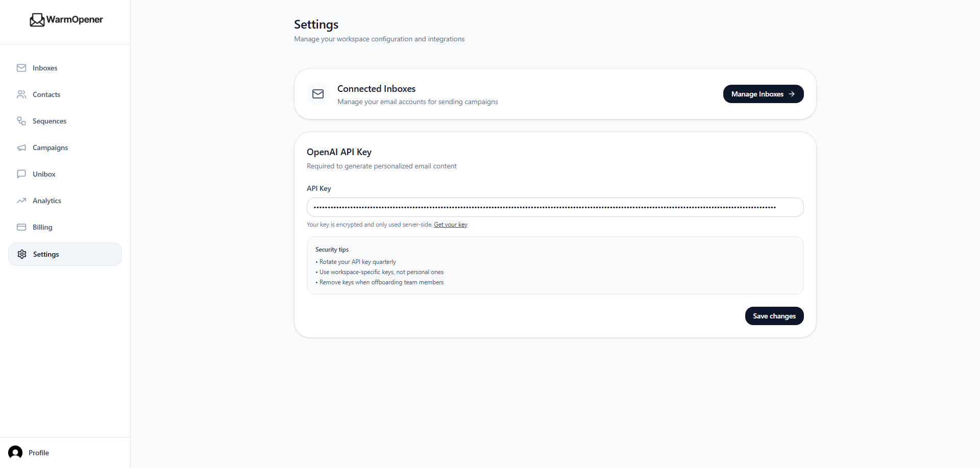
Task: Open the Get your key link
Action: tap(450, 224)
